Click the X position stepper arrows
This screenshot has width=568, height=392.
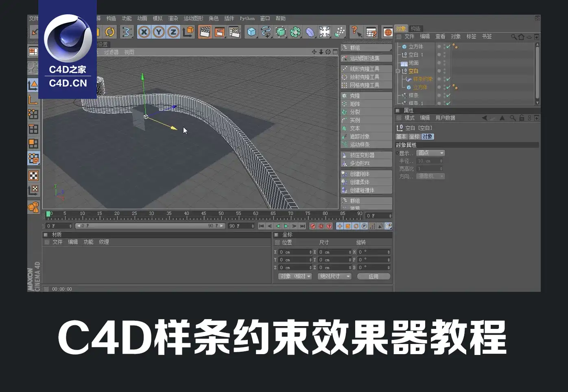click(311, 252)
